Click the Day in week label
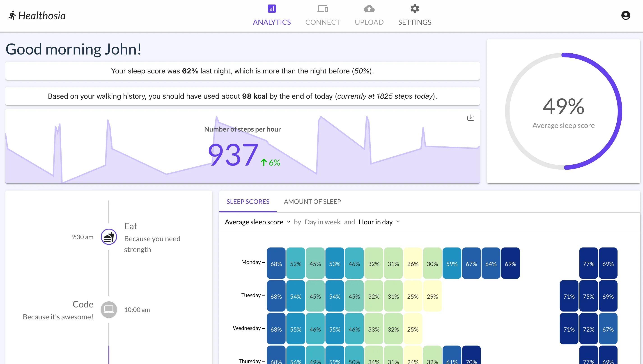Image resolution: width=643 pixels, height=364 pixels. pos(322,222)
